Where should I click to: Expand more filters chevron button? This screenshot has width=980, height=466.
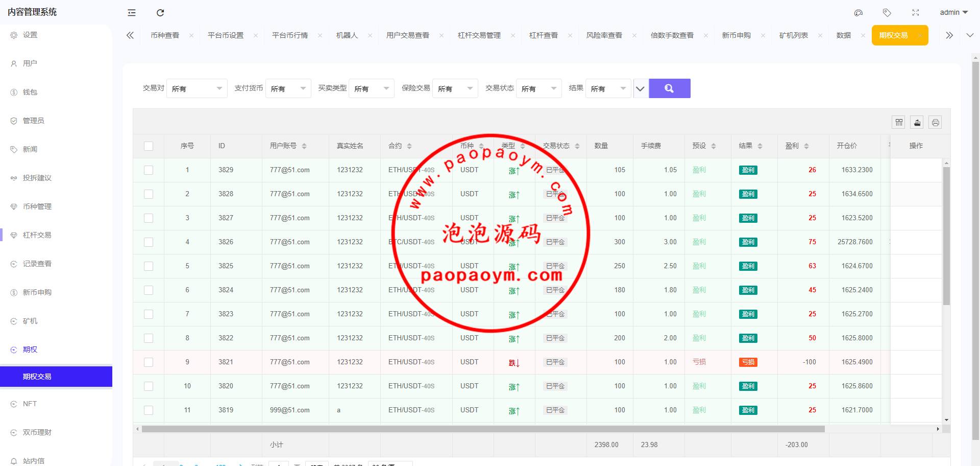click(x=640, y=88)
